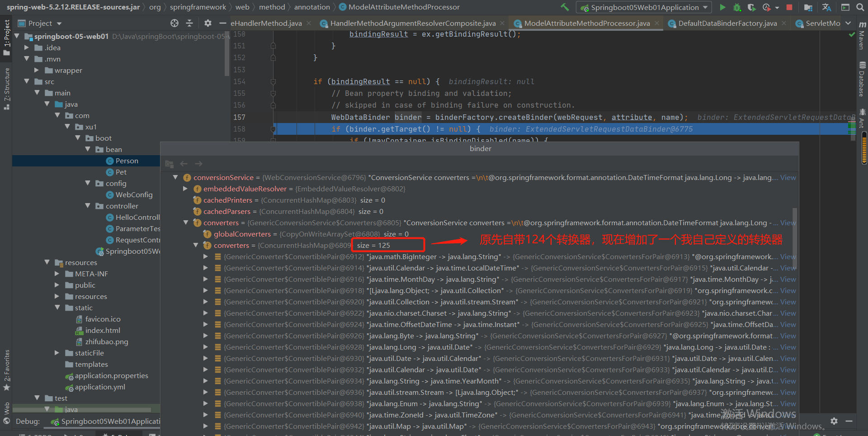This screenshot has width=868, height=436.
Task: Open the Project panel settings gear
Action: (x=208, y=23)
